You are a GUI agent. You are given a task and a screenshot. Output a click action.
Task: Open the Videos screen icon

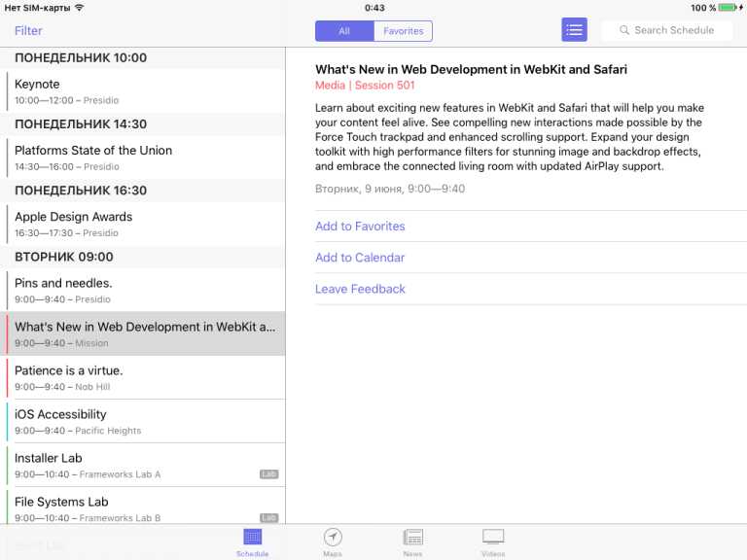(493, 537)
